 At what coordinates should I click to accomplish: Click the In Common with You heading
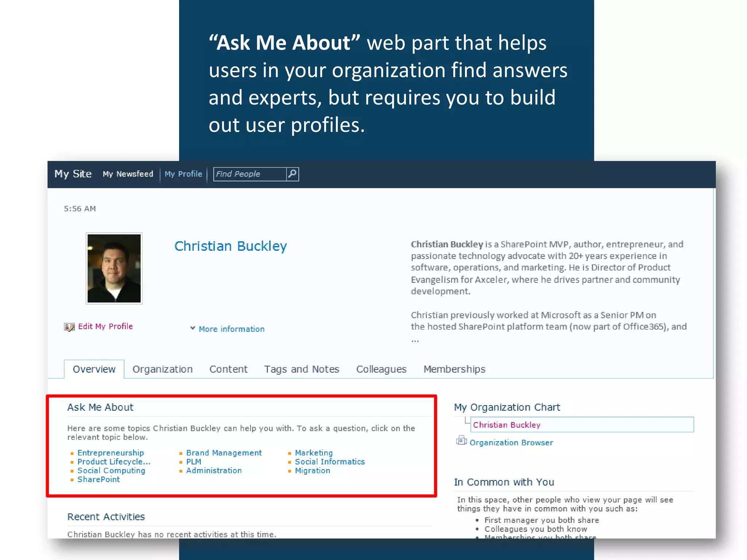[504, 482]
